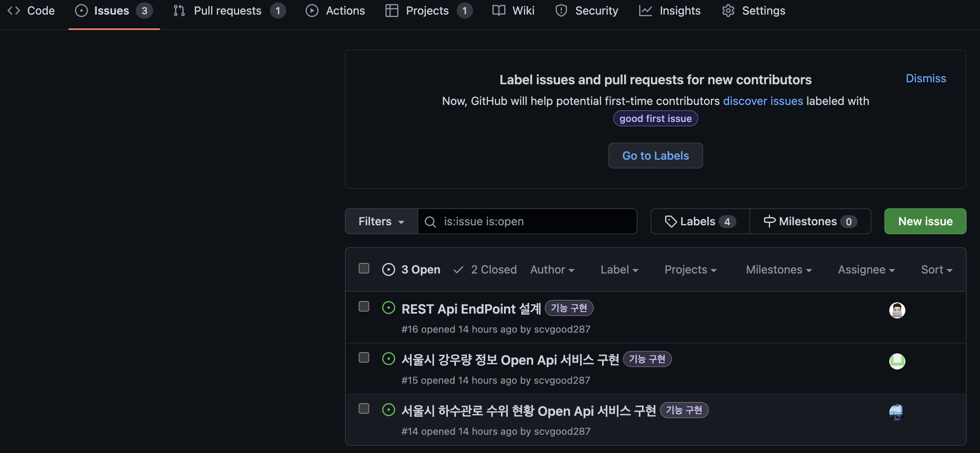Open the Code tab

[x=31, y=11]
